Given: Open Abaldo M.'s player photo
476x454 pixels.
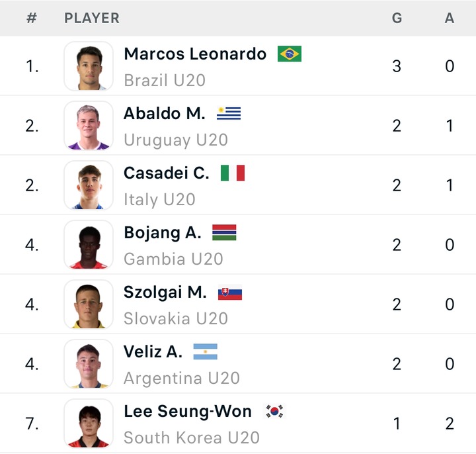Looking at the screenshot, I should [89, 126].
